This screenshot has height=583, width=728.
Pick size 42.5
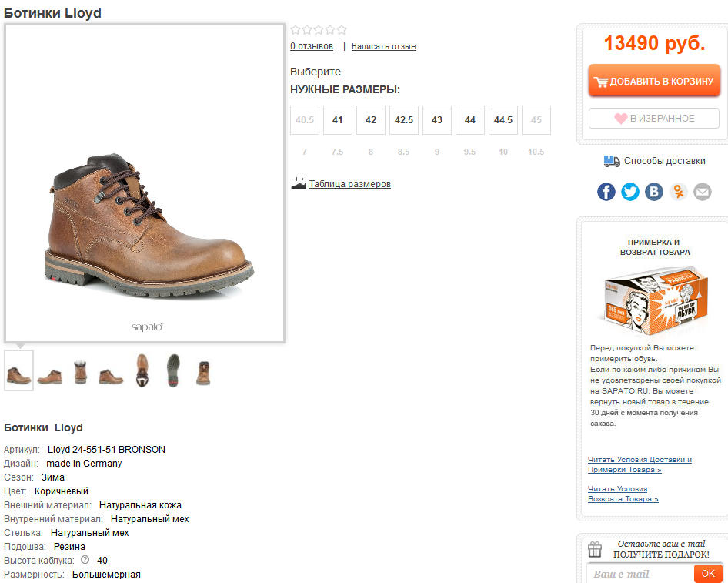(x=404, y=120)
